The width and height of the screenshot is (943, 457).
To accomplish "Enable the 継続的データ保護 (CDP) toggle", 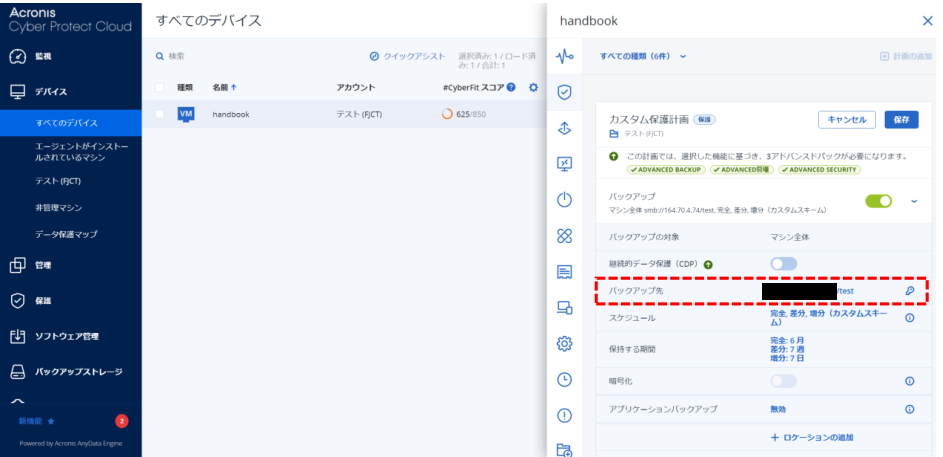I will [x=783, y=264].
